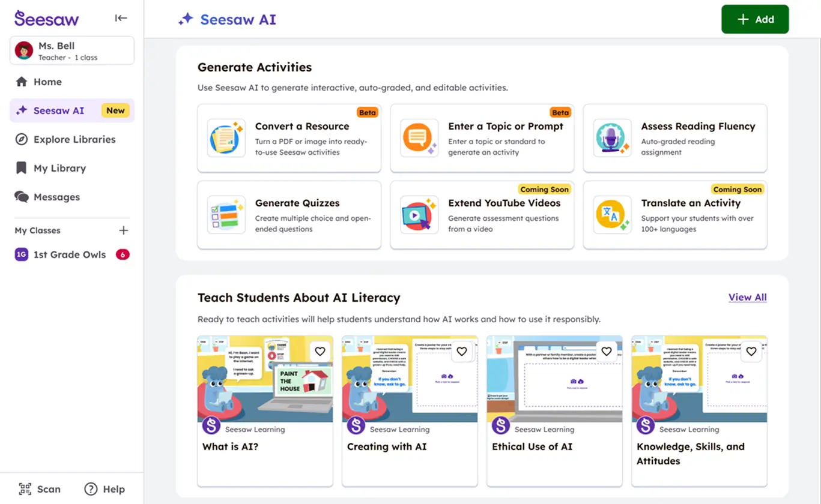The image size is (821, 504).
Task: Navigate to Home in the sidebar
Action: click(x=42, y=82)
